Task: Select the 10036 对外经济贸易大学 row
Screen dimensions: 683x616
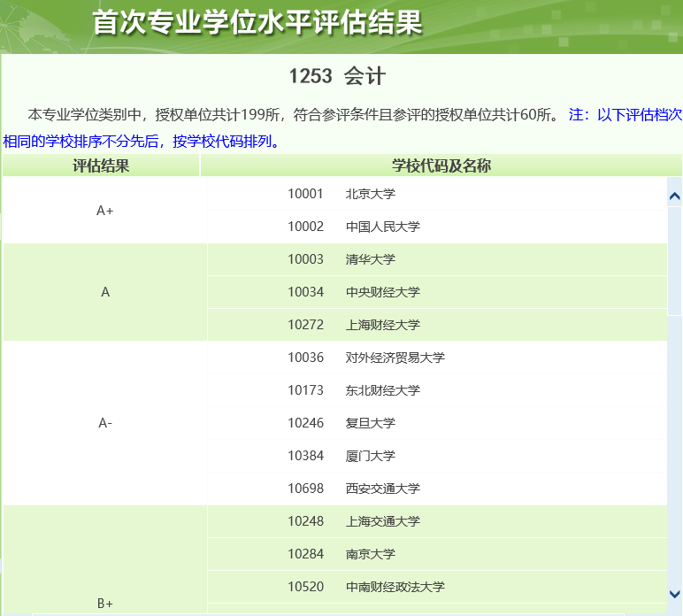Action: tap(437, 358)
